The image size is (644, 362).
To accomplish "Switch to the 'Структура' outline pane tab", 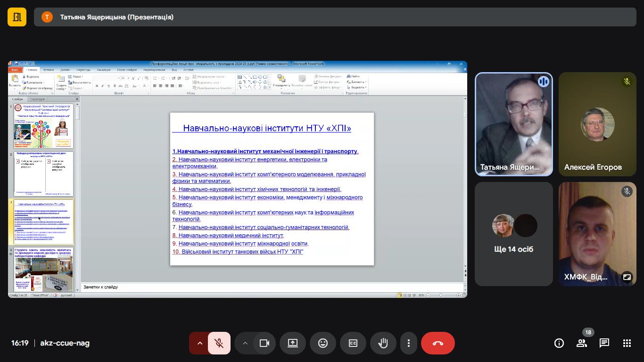I will (x=37, y=99).
